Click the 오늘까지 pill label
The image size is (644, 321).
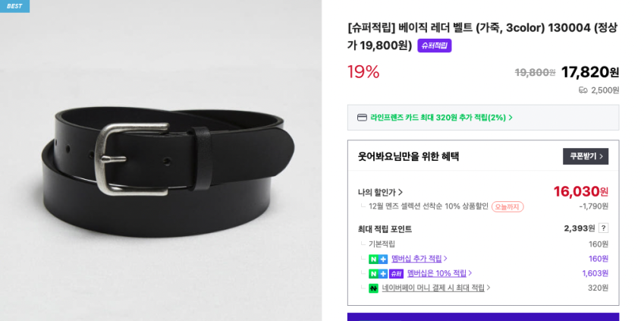point(507,206)
